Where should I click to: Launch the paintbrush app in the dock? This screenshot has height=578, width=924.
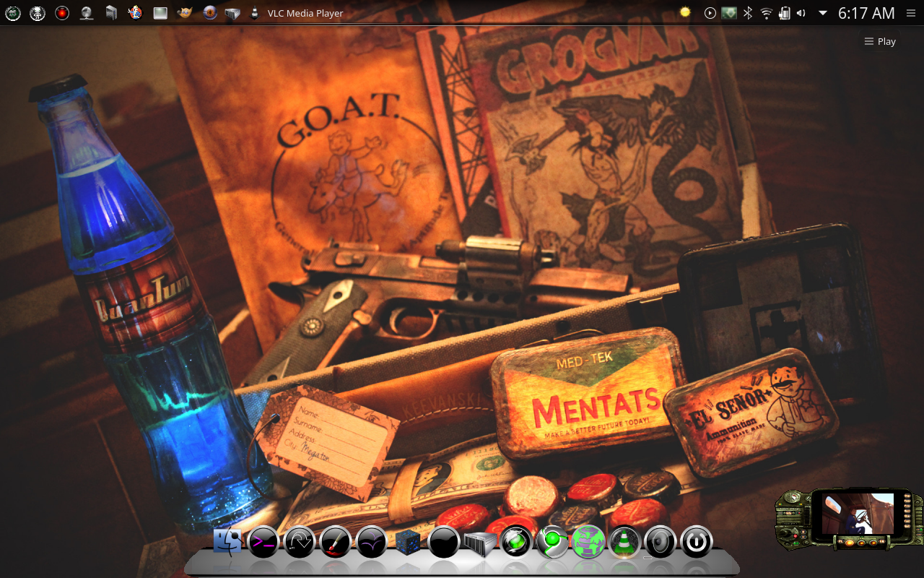336,542
